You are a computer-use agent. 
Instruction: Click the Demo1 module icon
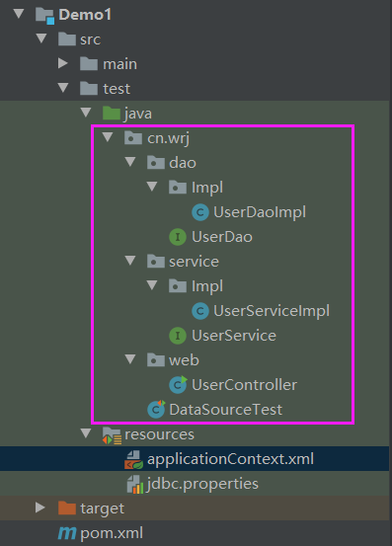(x=44, y=16)
